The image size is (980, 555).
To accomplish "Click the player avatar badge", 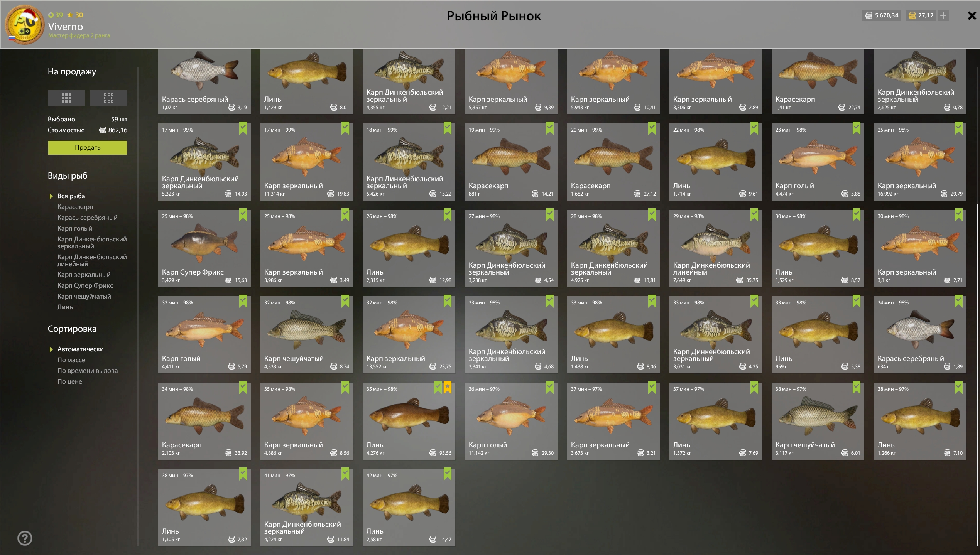I will pos(24,25).
